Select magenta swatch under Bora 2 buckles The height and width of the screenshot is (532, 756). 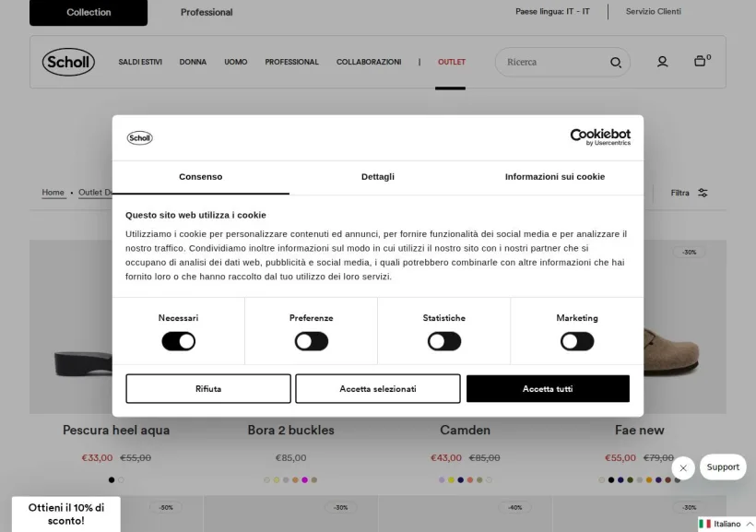[x=305, y=480]
